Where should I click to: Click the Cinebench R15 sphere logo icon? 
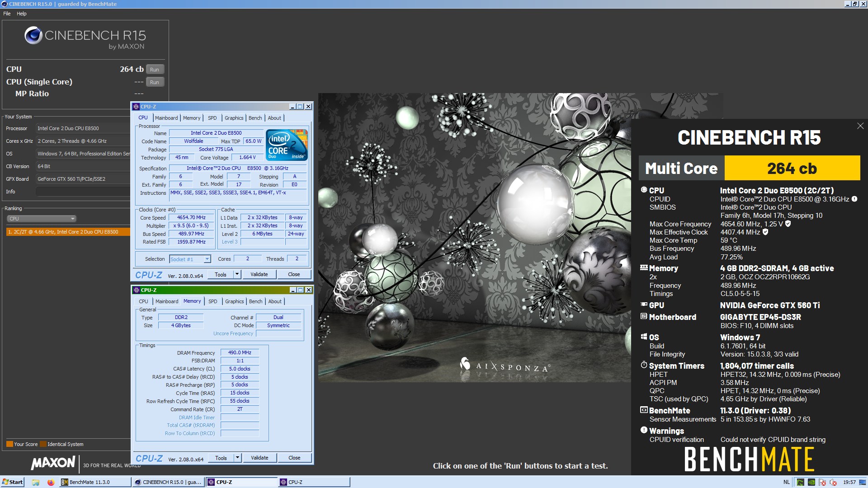click(x=33, y=36)
